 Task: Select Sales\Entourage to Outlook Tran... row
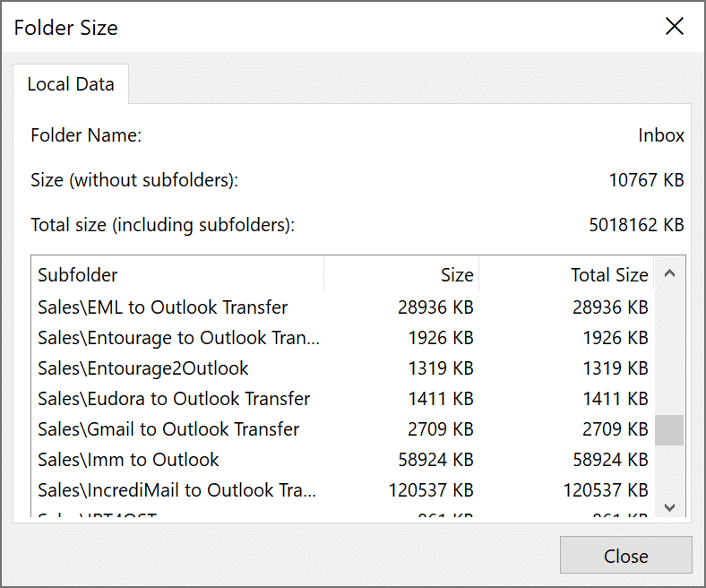[342, 338]
